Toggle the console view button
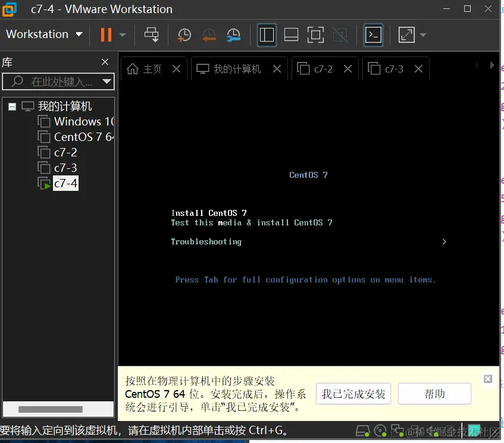This screenshot has height=443, width=504. click(x=373, y=34)
